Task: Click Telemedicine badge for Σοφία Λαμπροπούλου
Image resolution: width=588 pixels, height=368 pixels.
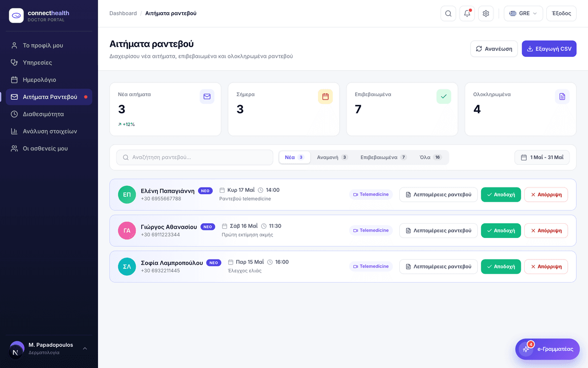Action: (x=371, y=266)
